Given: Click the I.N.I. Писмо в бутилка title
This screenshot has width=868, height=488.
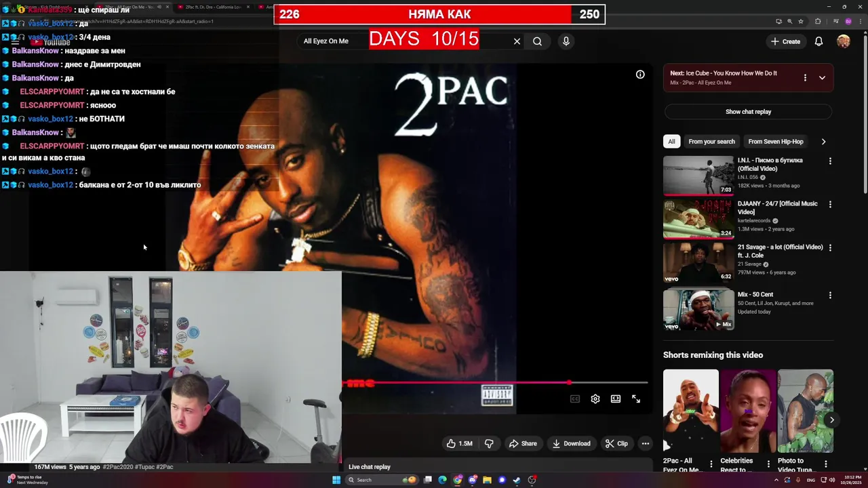Looking at the screenshot, I should click(770, 164).
